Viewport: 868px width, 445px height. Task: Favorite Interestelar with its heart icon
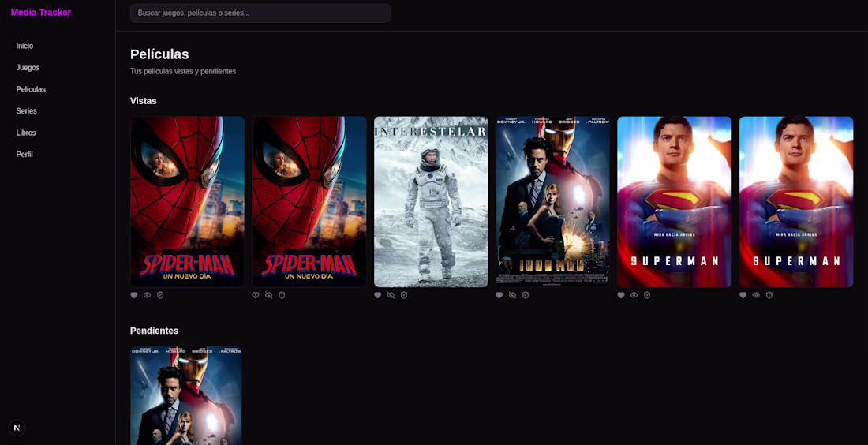click(377, 296)
